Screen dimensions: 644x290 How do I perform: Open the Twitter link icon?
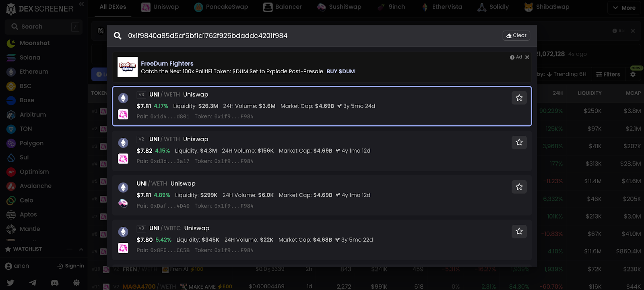coord(10,283)
